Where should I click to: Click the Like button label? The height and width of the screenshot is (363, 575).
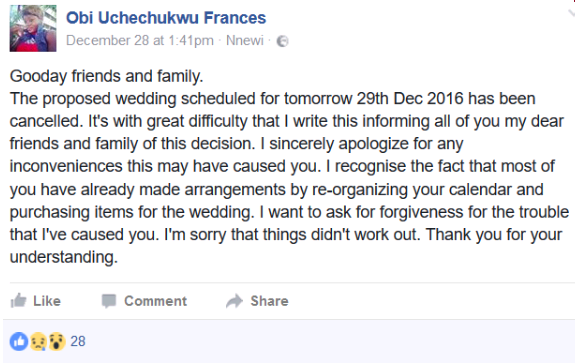click(x=47, y=301)
